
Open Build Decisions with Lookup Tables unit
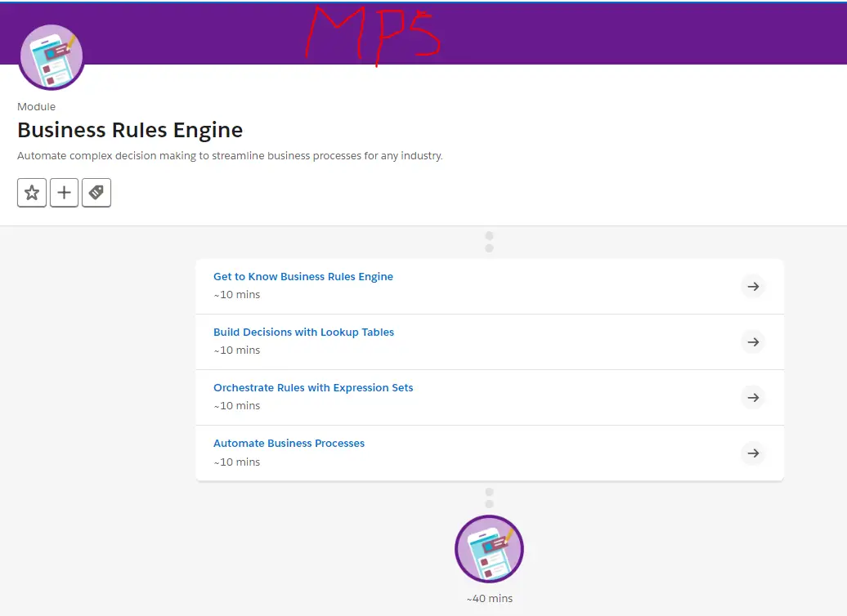point(303,332)
